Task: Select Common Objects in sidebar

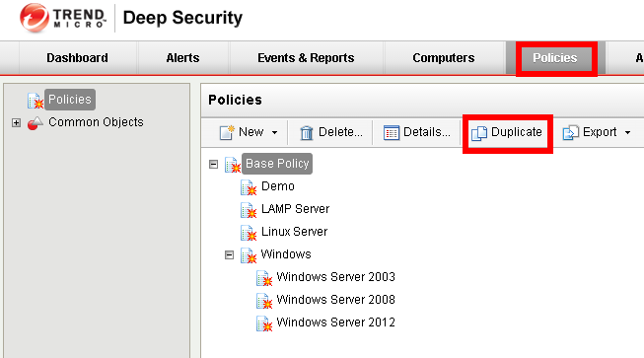Action: click(96, 122)
